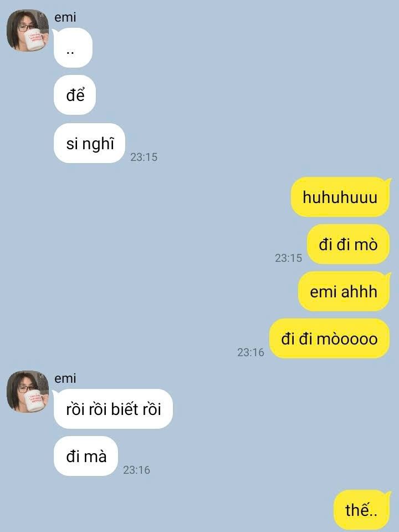Image resolution: width=399 pixels, height=532 pixels.
Task: Tap the 23:16 timestamp beside 'đi đi mòoooo'
Action: click(x=250, y=352)
